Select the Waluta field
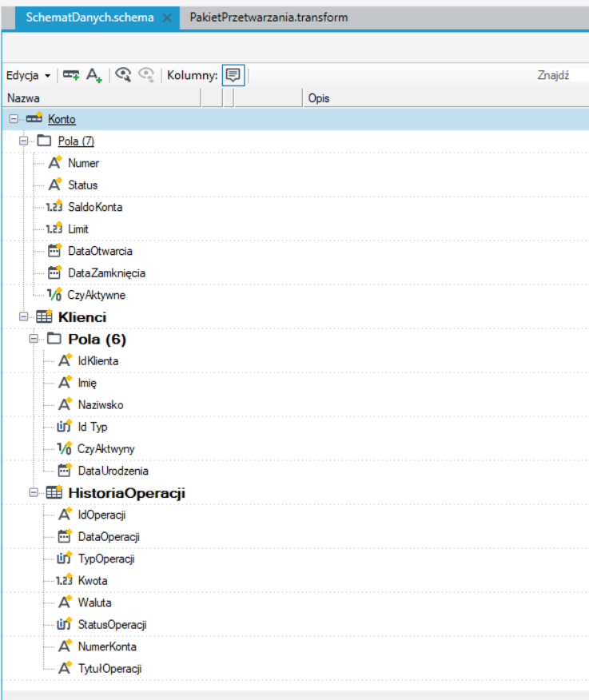 pos(94,603)
